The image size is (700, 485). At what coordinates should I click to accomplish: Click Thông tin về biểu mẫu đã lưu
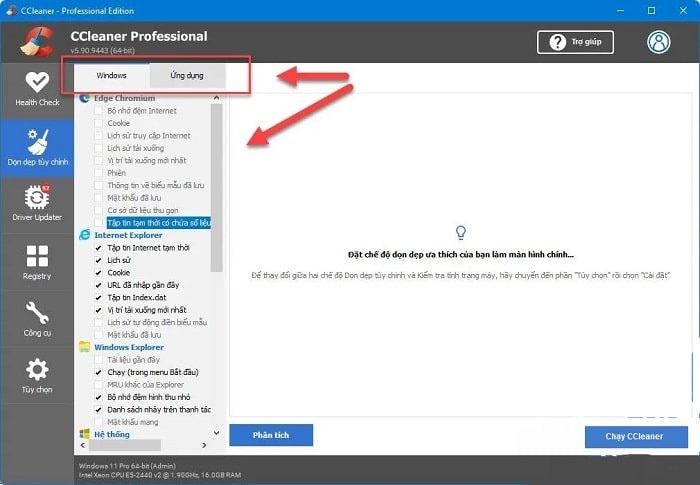tap(155, 185)
